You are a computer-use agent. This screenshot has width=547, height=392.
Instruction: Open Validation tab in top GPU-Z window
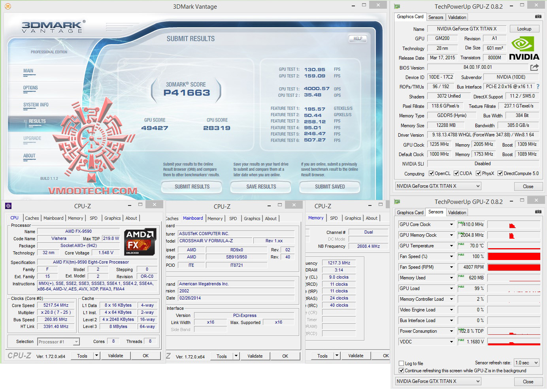point(457,17)
